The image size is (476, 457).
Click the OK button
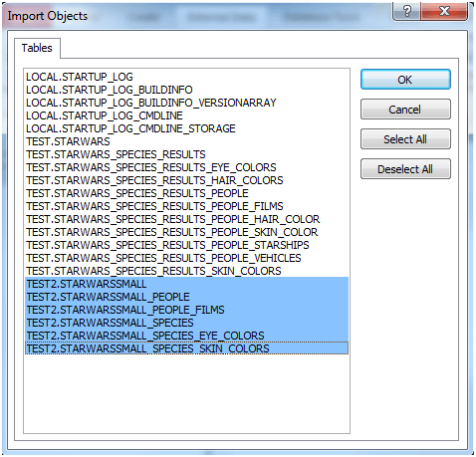coord(405,80)
